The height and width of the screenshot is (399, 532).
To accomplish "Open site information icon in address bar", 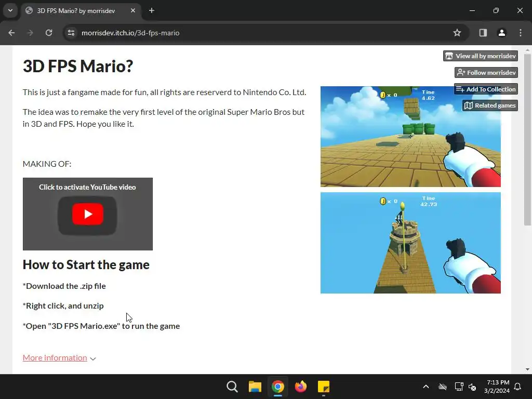I will click(x=71, y=33).
